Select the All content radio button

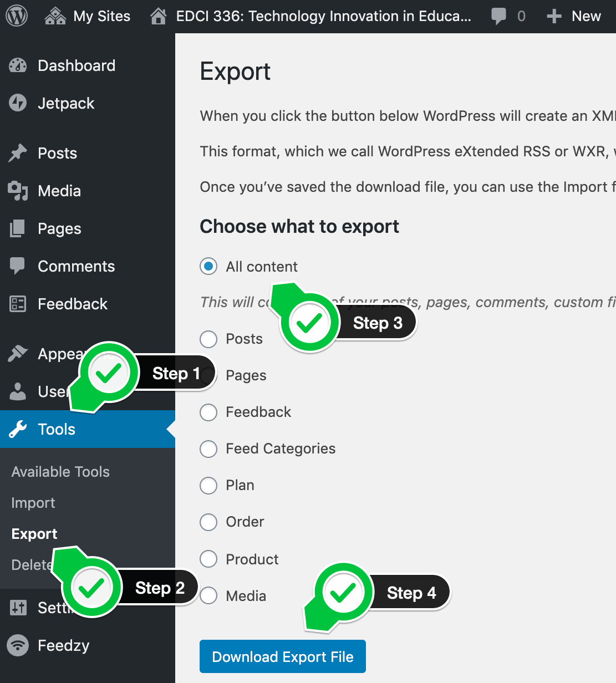(208, 267)
